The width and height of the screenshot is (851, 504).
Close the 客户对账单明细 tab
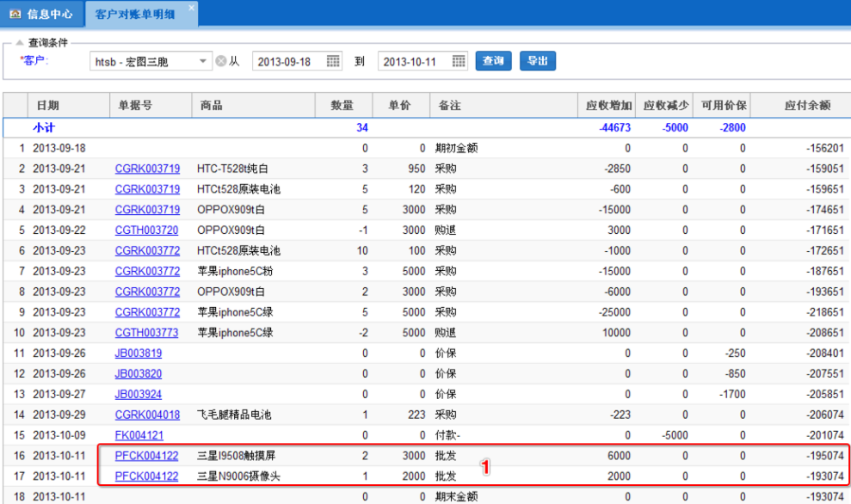coord(191,8)
